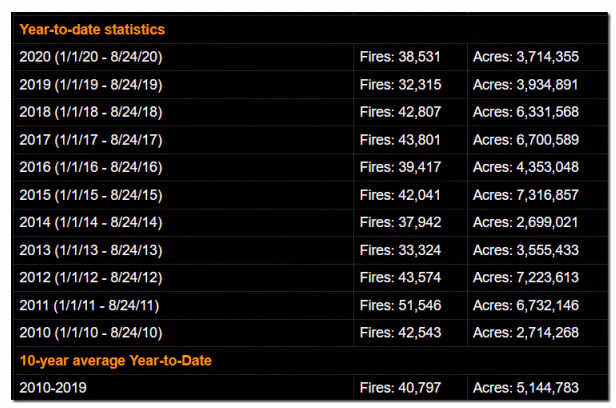Click the 2013 date range row label
Screen dimensions: 616x408
point(90,249)
